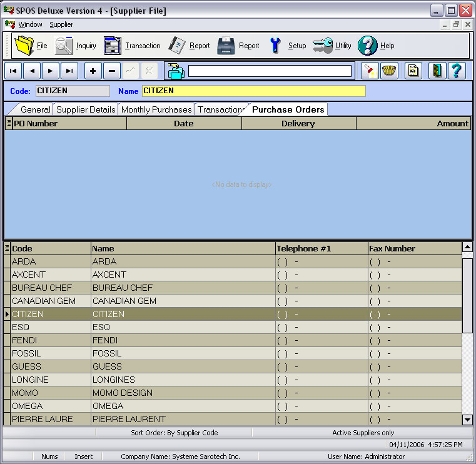
Task: Click the Sort Order: By Supplier Code status
Action: [175, 433]
